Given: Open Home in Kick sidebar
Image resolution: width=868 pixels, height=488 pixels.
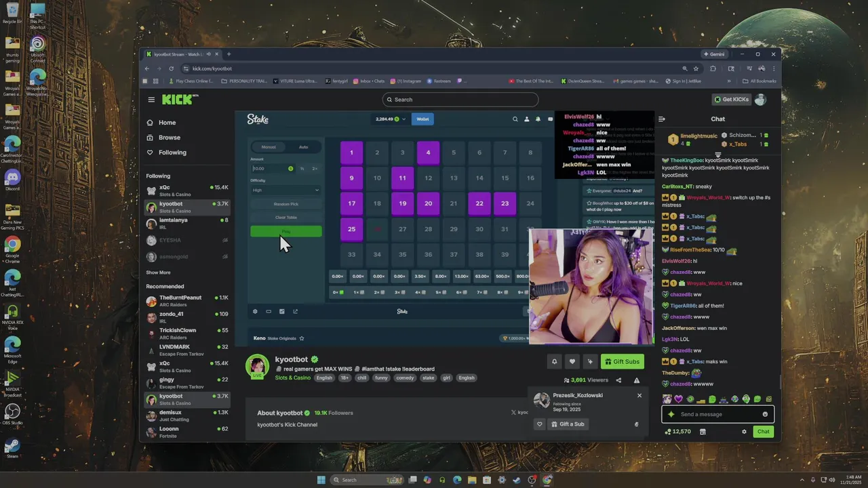Looking at the screenshot, I should click(167, 123).
